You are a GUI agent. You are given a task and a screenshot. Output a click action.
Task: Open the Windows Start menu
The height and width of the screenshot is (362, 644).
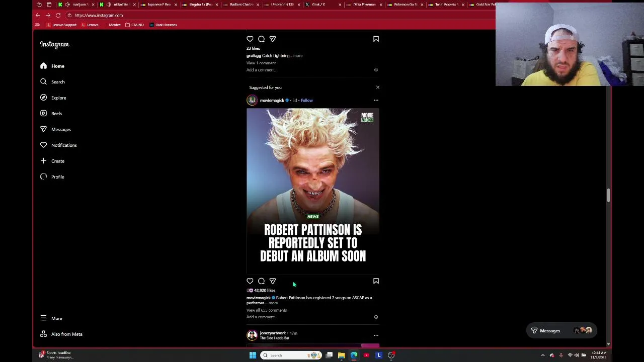click(253, 355)
